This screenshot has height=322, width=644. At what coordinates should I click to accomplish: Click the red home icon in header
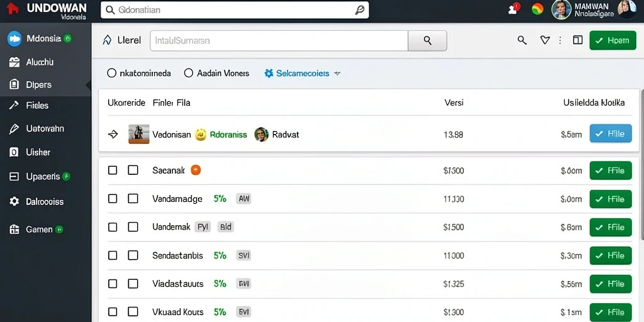point(13,9)
